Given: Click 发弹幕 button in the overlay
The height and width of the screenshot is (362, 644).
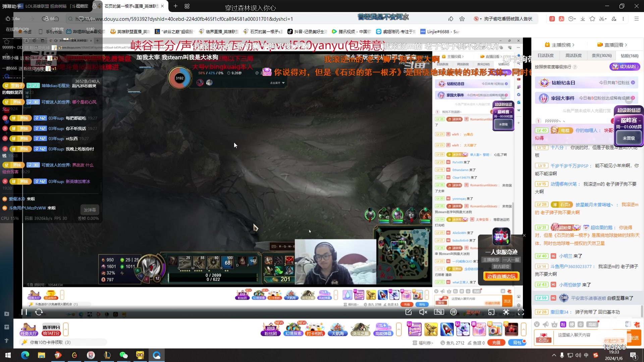Looking at the screenshot, I should [90, 210].
